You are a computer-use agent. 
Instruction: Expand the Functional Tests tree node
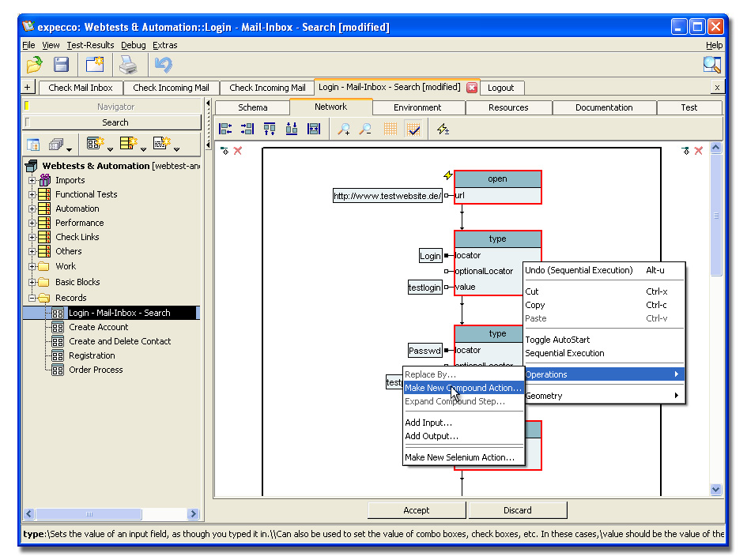click(x=32, y=194)
